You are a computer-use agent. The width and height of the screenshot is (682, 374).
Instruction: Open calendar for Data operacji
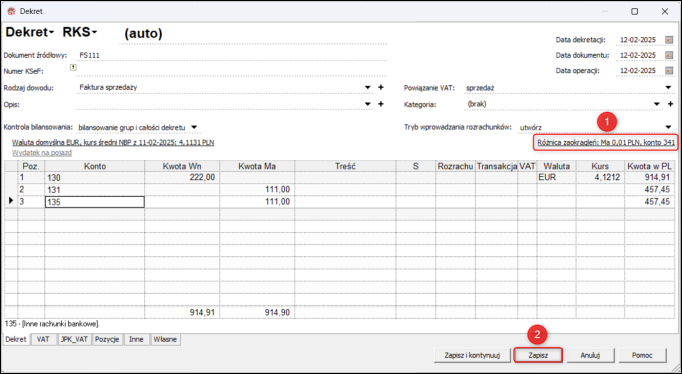(669, 70)
